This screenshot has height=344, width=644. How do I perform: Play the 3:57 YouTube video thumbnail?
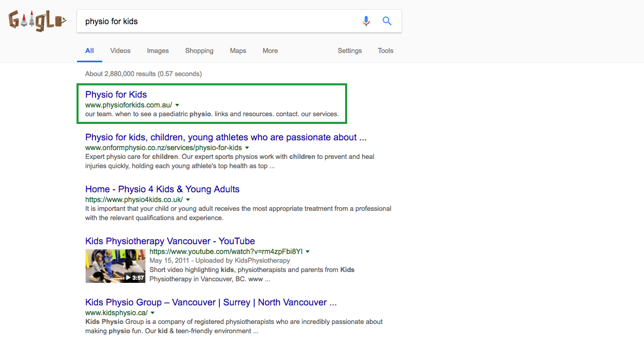(x=116, y=266)
